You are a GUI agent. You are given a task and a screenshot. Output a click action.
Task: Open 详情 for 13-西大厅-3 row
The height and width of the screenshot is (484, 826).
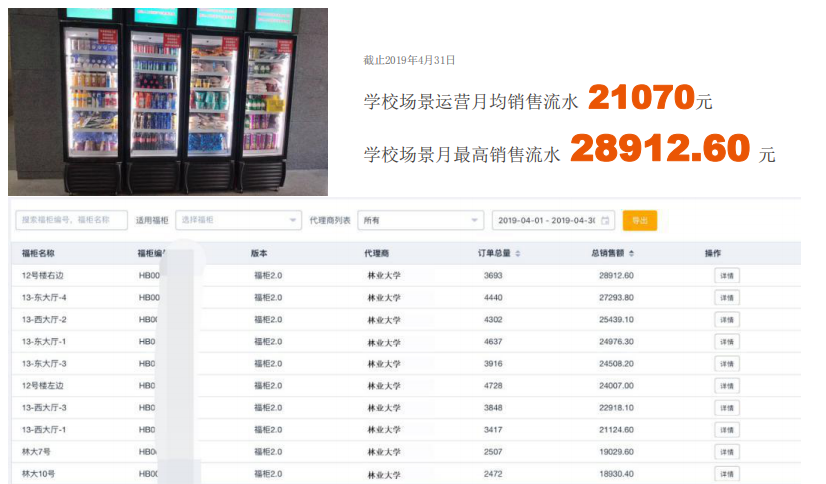(727, 408)
